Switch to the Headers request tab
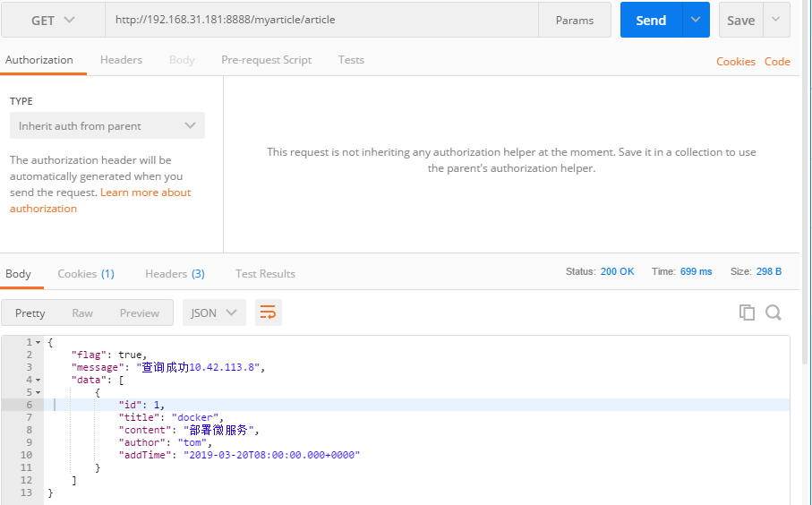This screenshot has width=812, height=505. click(x=121, y=60)
